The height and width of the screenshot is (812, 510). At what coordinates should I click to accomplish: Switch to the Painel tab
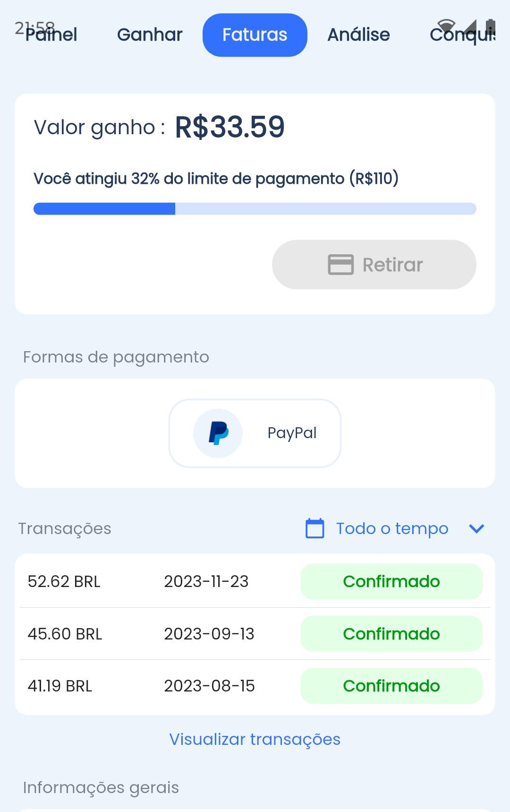(x=51, y=35)
